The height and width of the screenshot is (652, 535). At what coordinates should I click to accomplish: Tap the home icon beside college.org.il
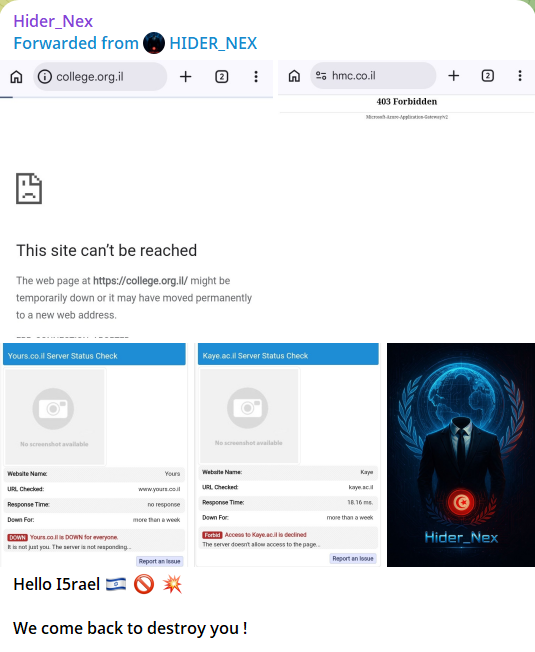point(16,77)
